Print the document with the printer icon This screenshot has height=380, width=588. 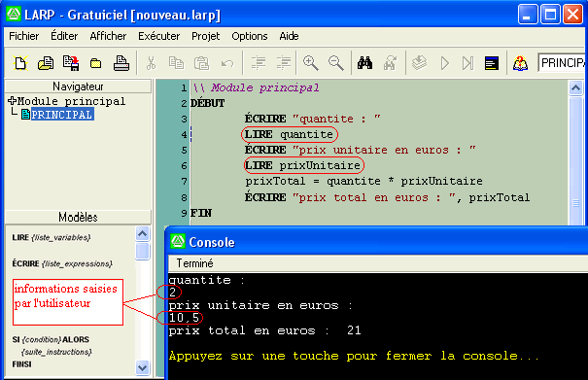coord(121,63)
